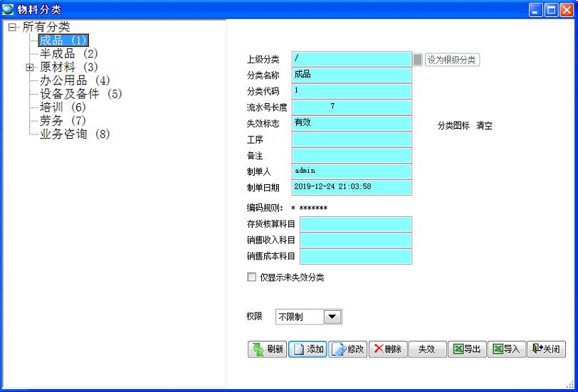Click the 导入 import button
Image resolution: width=578 pixels, height=392 pixels.
(507, 349)
